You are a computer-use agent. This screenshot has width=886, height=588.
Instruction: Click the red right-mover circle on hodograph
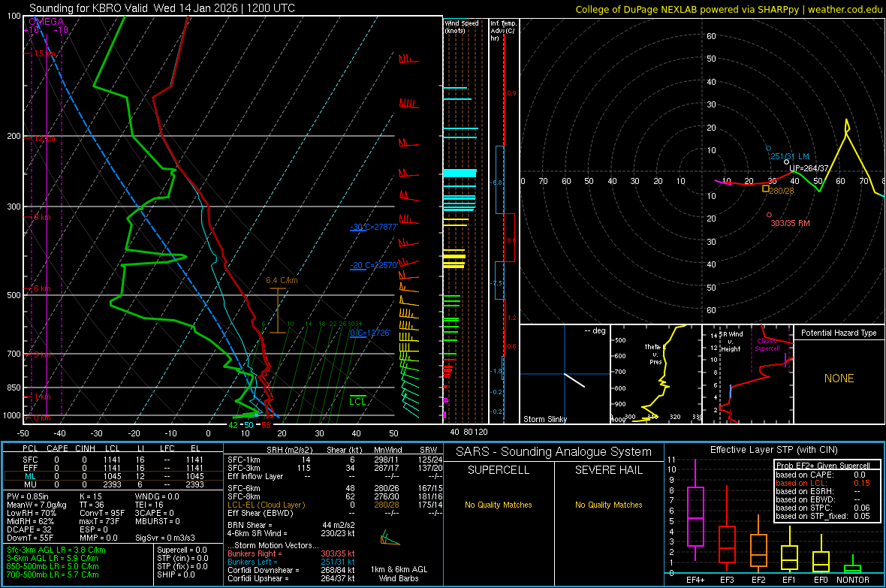click(x=769, y=215)
